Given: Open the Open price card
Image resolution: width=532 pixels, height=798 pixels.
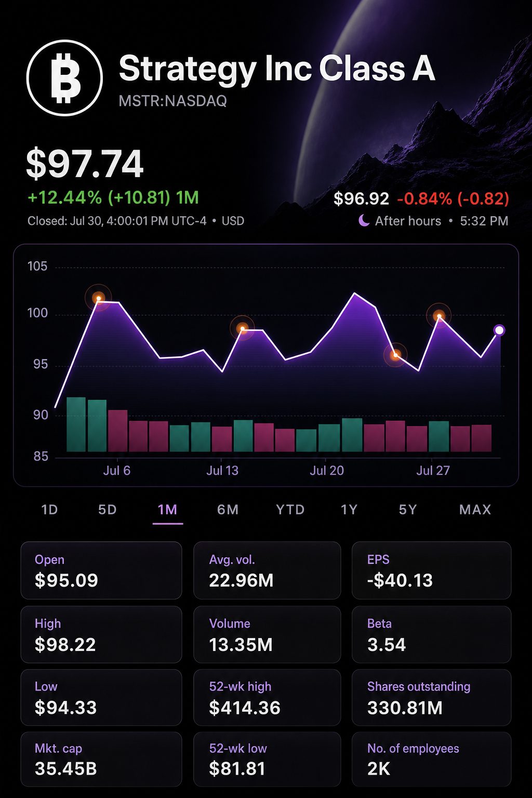Looking at the screenshot, I should tap(101, 570).
